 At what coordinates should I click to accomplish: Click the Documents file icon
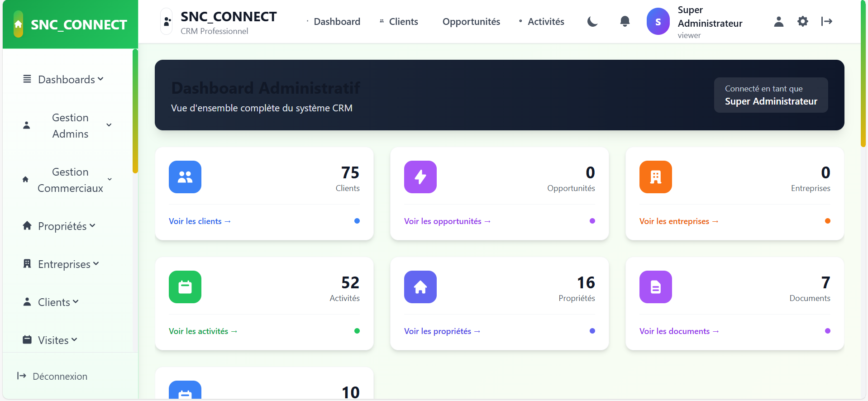pos(655,287)
